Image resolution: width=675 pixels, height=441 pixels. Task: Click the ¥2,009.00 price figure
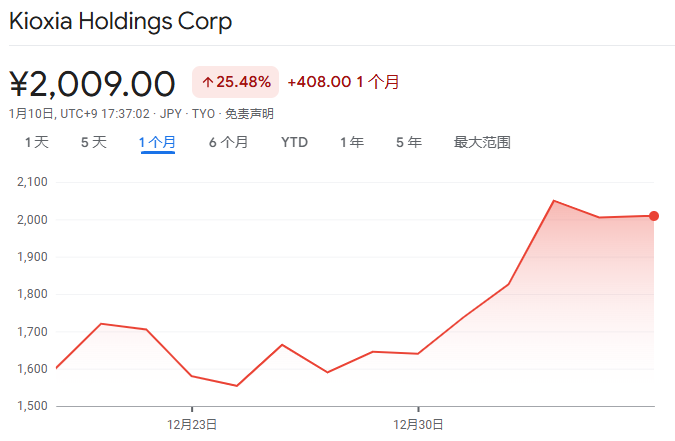[92, 83]
